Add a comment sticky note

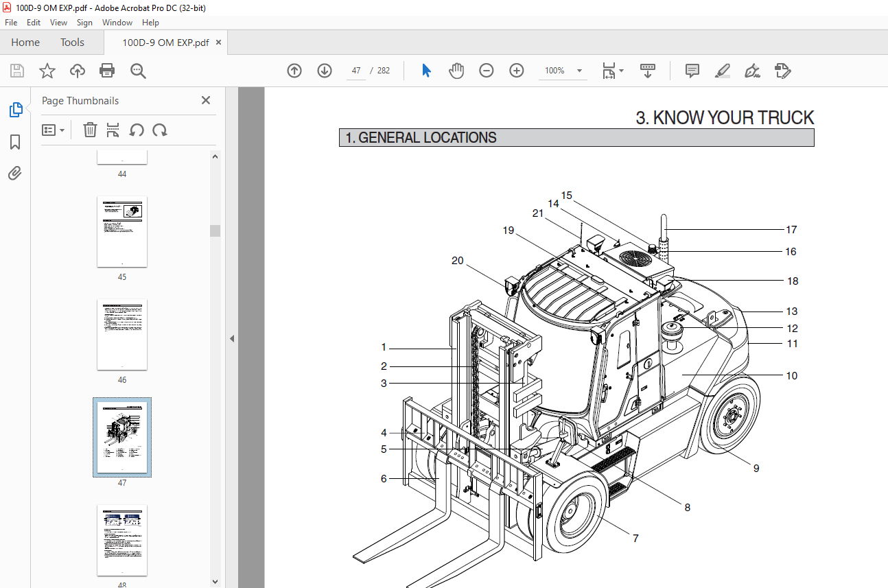[692, 71]
